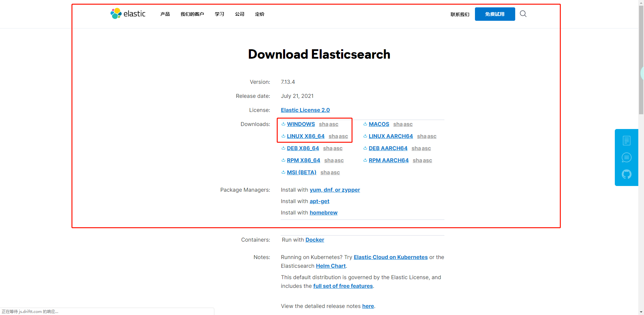The width and height of the screenshot is (644, 315).
Task: Open release notes 'here' link
Action: click(x=368, y=306)
